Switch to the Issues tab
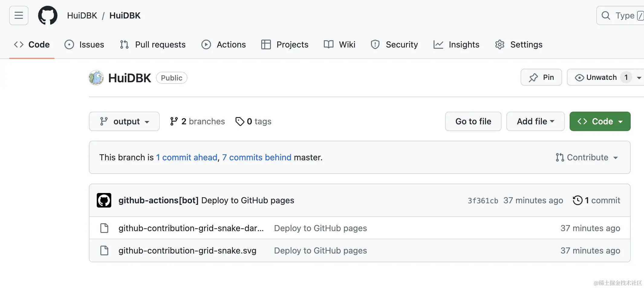This screenshot has width=644, height=288. pos(84,44)
